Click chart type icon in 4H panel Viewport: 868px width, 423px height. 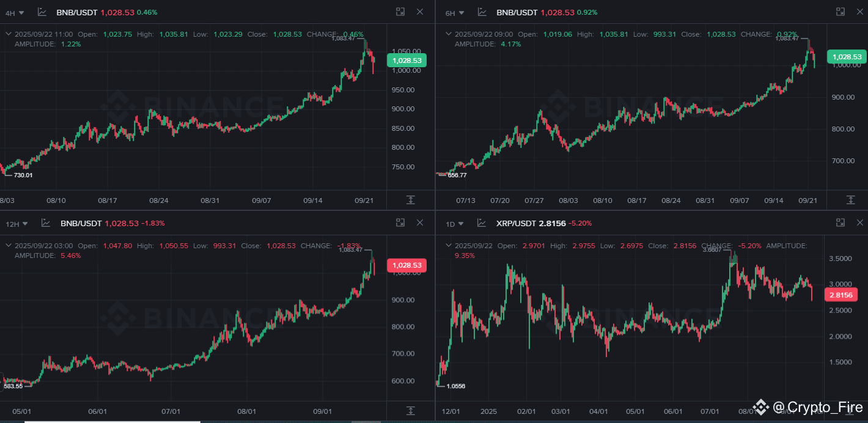(x=42, y=12)
